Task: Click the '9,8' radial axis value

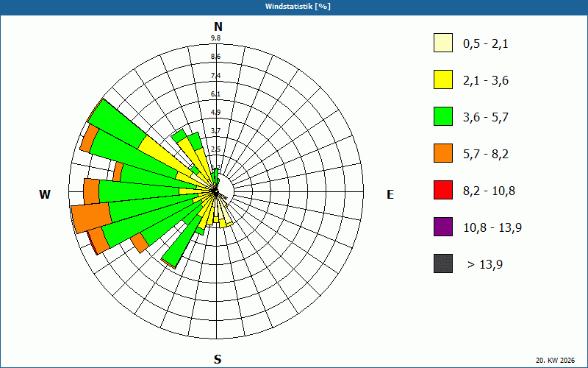Action: (x=215, y=38)
